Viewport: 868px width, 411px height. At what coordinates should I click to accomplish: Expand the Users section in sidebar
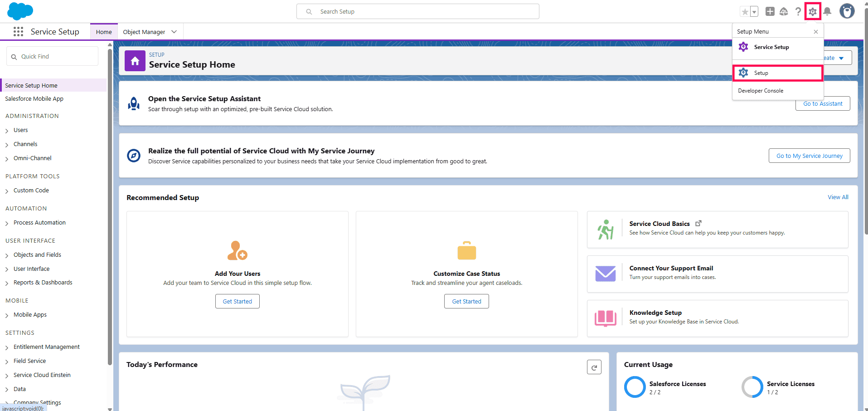[7, 130]
